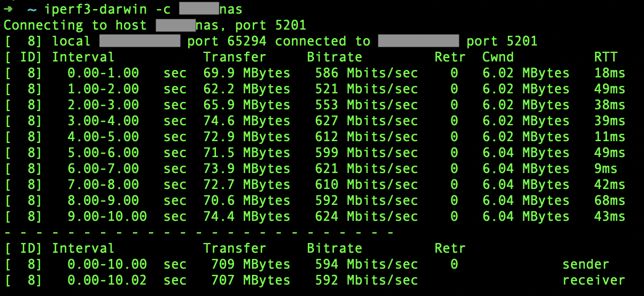
Task: Click the word receiver in summary
Action: pyautogui.click(x=593, y=280)
